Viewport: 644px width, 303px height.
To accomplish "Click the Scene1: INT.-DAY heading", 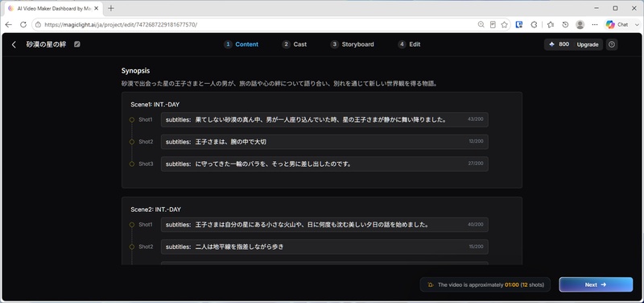I will [x=155, y=105].
